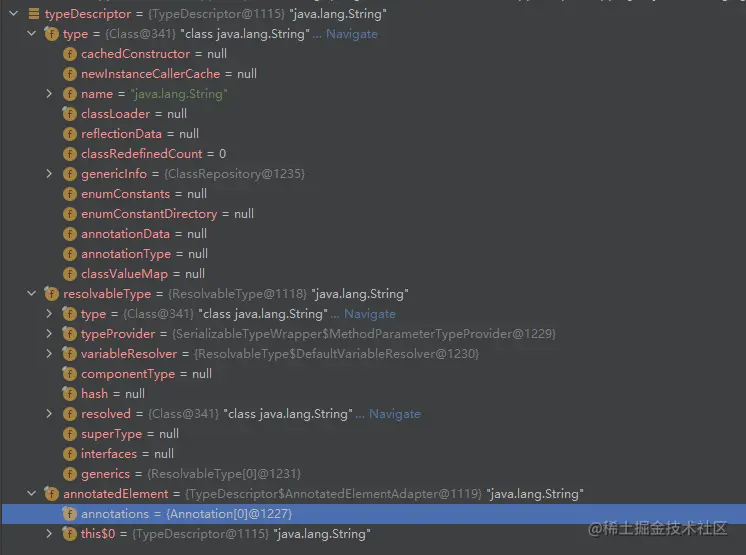Expand the variableResolver node

click(x=49, y=353)
